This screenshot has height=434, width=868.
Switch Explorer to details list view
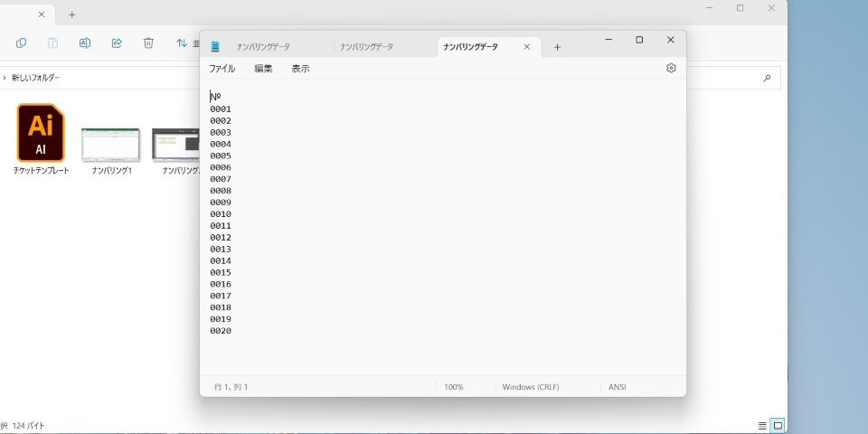pyautogui.click(x=762, y=426)
